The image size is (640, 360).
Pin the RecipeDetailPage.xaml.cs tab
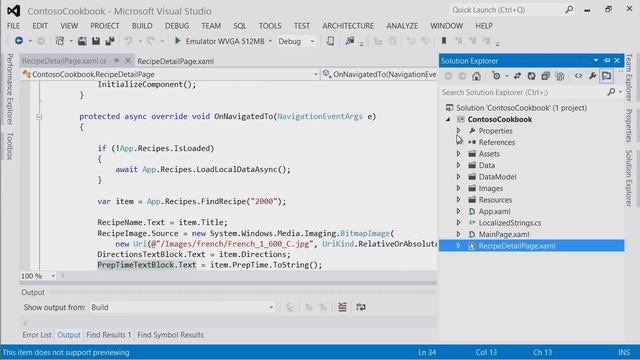(116, 60)
